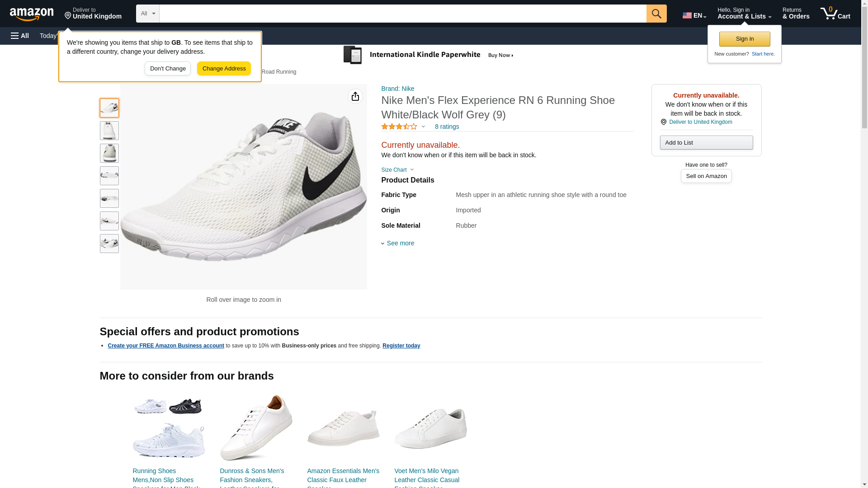Viewport: 868px width, 488px height.
Task: Open the Account & Lists menu
Action: [744, 14]
